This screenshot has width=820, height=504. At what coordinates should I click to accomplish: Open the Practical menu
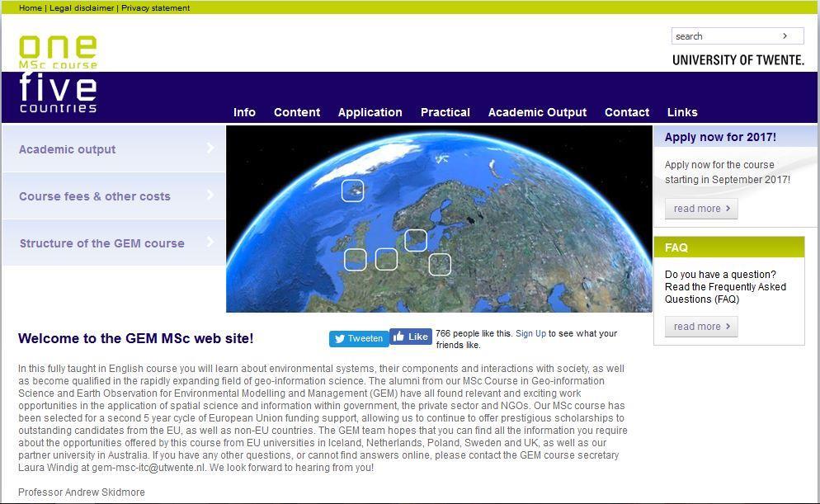tap(445, 112)
